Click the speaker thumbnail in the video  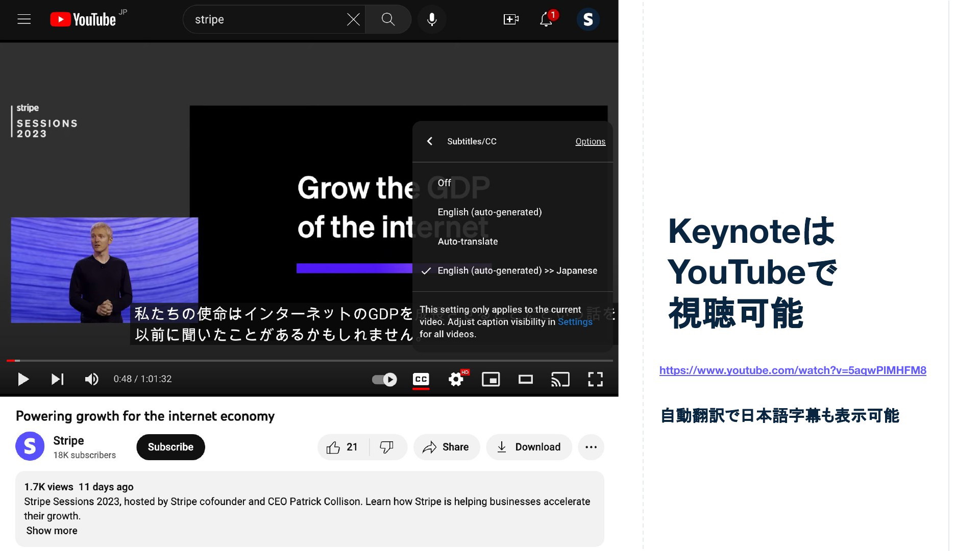(105, 270)
